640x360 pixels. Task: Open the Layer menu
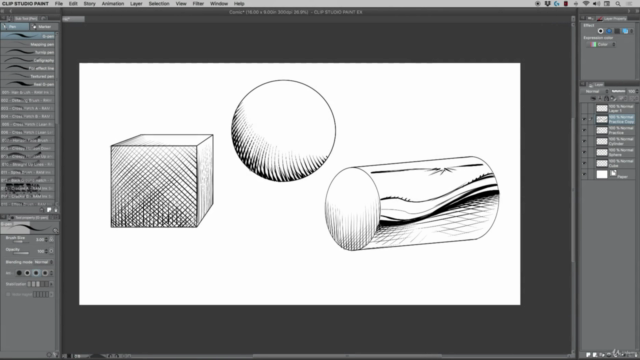pyautogui.click(x=136, y=4)
